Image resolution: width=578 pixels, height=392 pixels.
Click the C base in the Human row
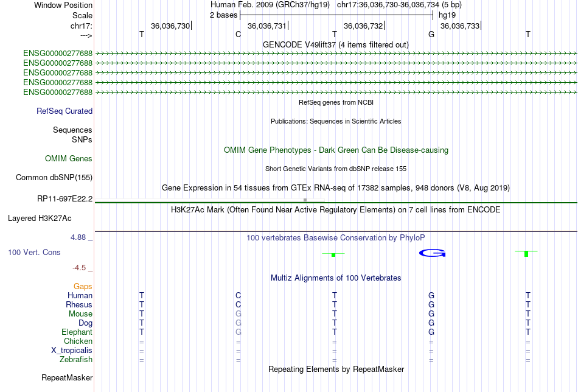238,295
